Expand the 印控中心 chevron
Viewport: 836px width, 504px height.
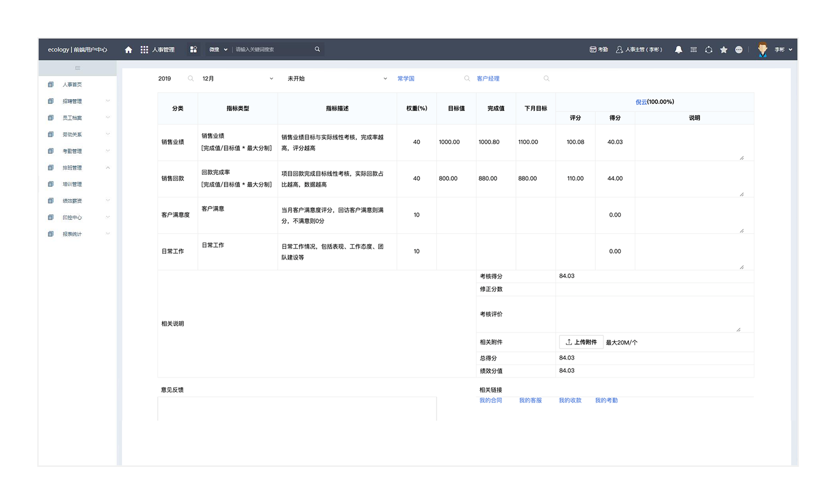[x=108, y=217]
